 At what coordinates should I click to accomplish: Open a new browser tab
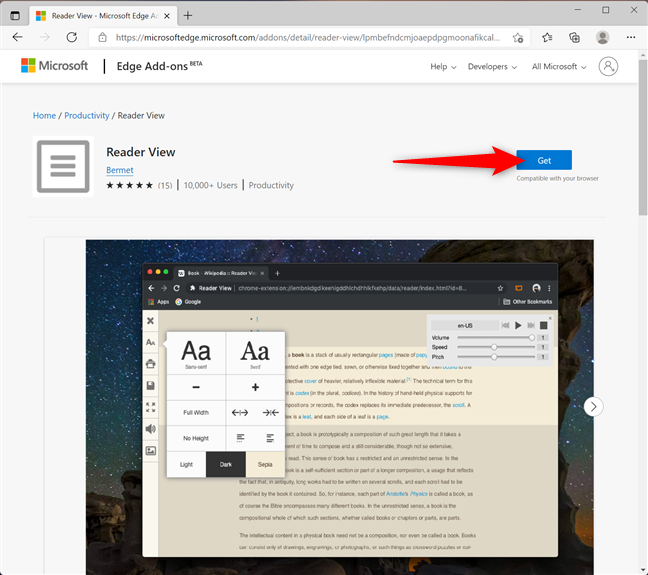click(x=188, y=16)
